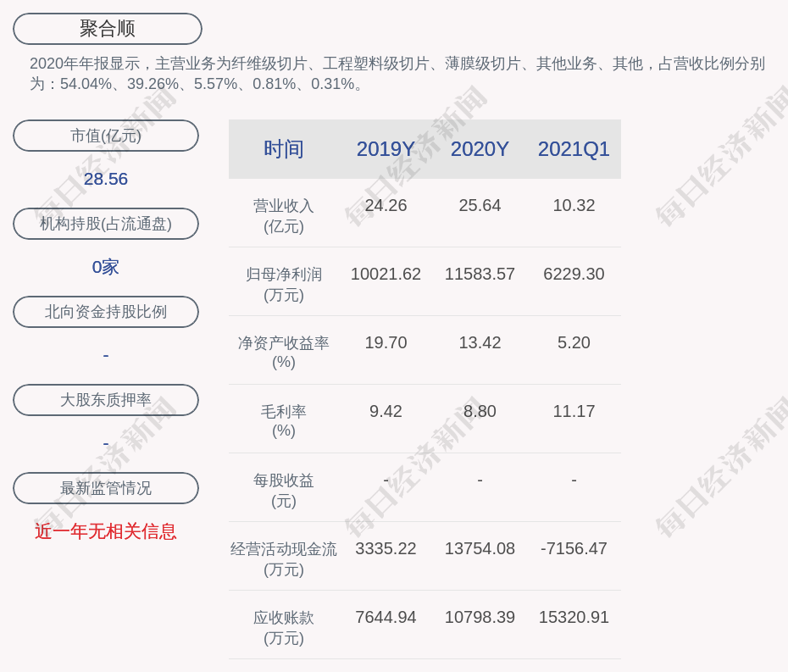This screenshot has height=672, width=788.
Task: Click the market value 28.56 figure
Action: 106,179
